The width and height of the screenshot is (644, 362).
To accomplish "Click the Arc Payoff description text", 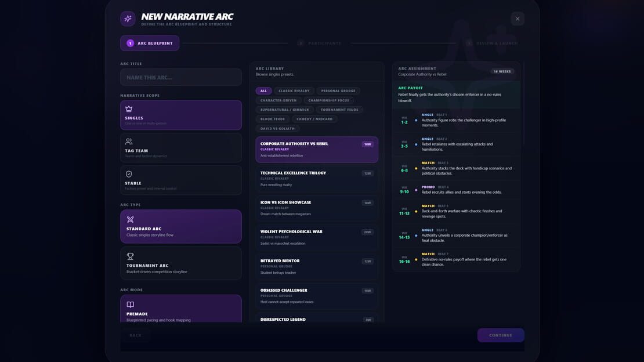I will pyautogui.click(x=449, y=97).
